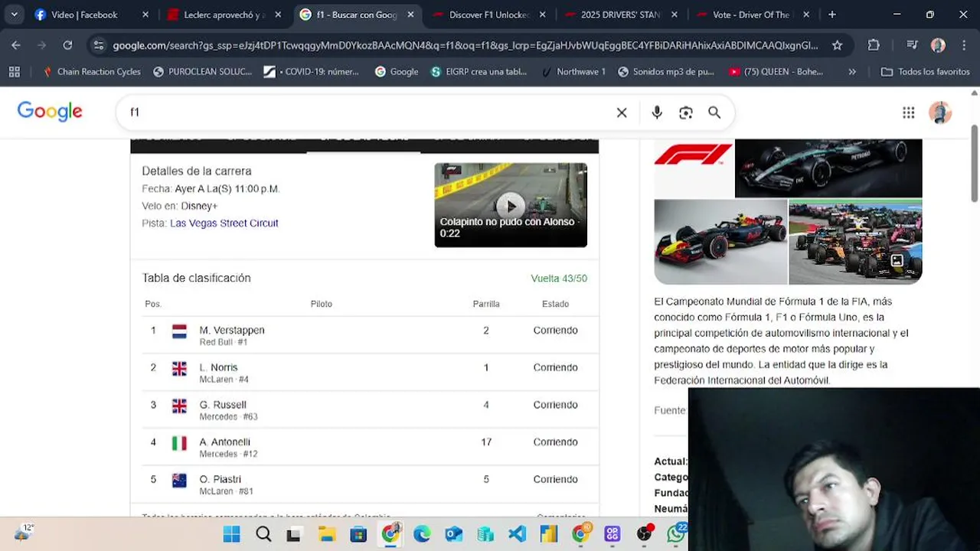Clear the search box with X
Screen dimensions: 980x551
tap(622, 112)
